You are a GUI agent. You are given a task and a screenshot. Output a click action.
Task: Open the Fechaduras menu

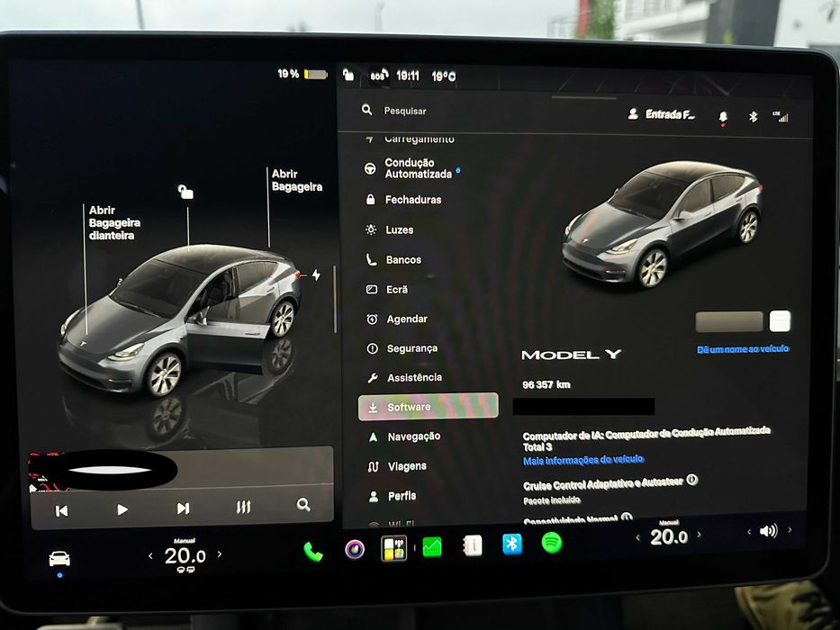pos(403,200)
